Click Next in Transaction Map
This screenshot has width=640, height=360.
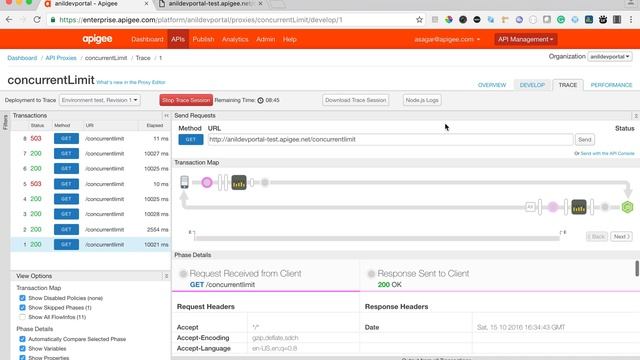click(621, 237)
